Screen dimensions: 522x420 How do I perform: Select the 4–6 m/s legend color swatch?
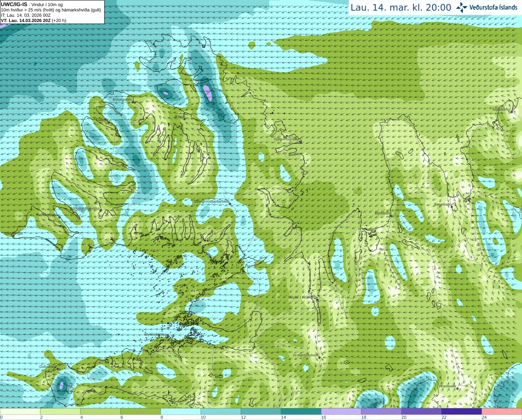[101, 411]
